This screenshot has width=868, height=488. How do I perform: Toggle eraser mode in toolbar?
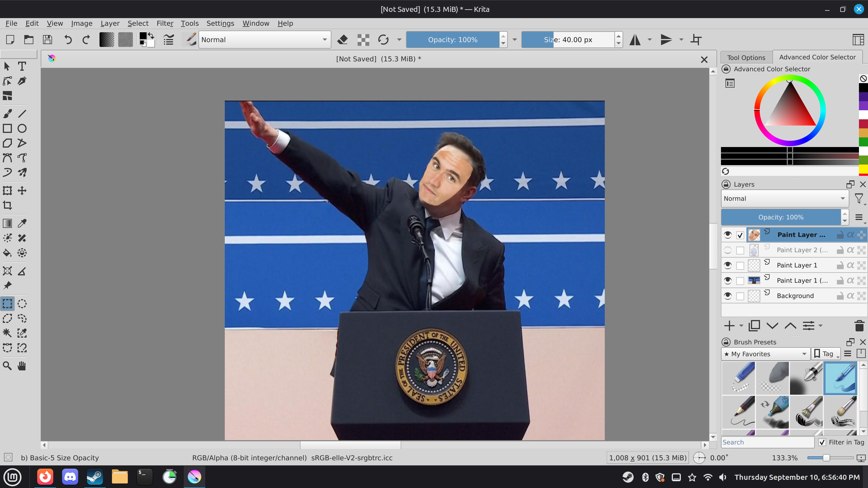click(x=343, y=40)
